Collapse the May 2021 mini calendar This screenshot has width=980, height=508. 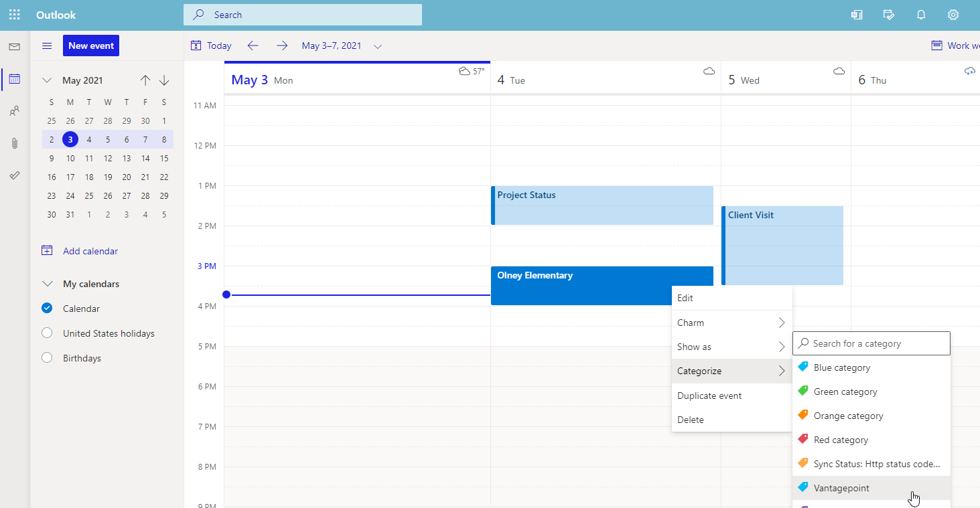[x=47, y=80]
